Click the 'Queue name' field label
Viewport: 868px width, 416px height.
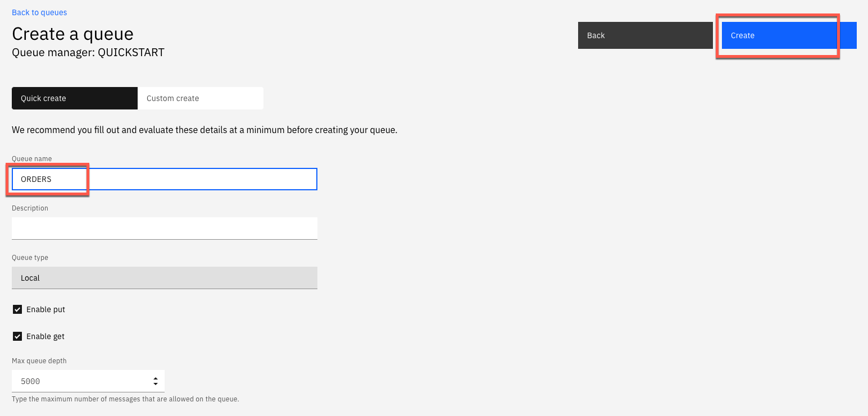tap(31, 158)
